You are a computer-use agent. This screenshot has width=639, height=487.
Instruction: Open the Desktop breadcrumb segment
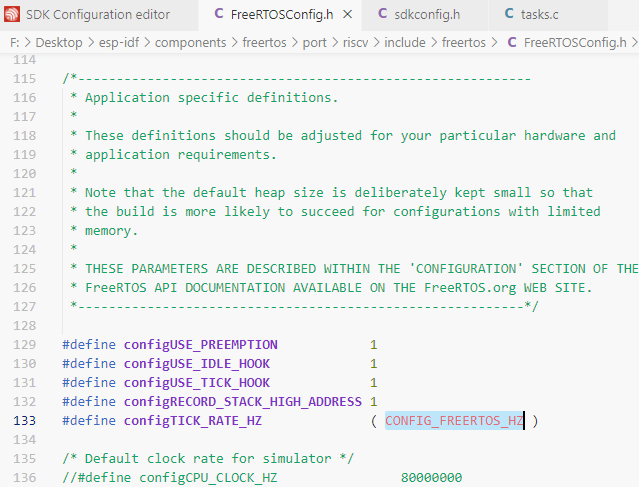[x=59, y=42]
